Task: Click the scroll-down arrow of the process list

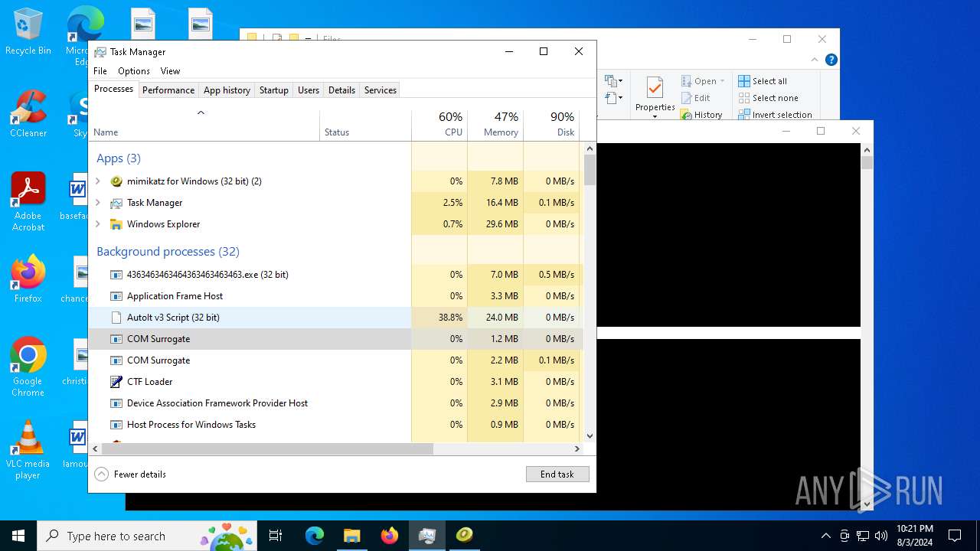Action: pyautogui.click(x=590, y=436)
